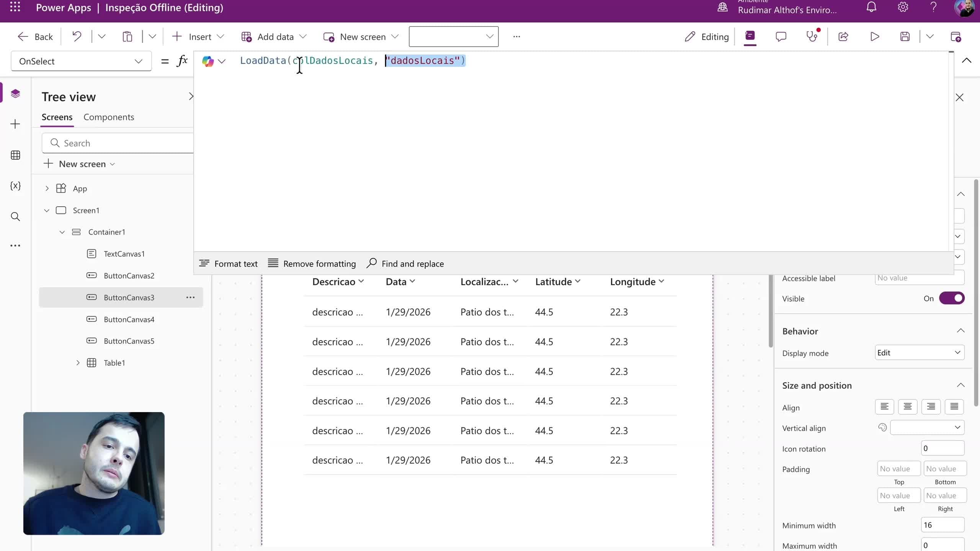Click the Back button
Viewport: 980px width, 551px height.
pos(35,36)
